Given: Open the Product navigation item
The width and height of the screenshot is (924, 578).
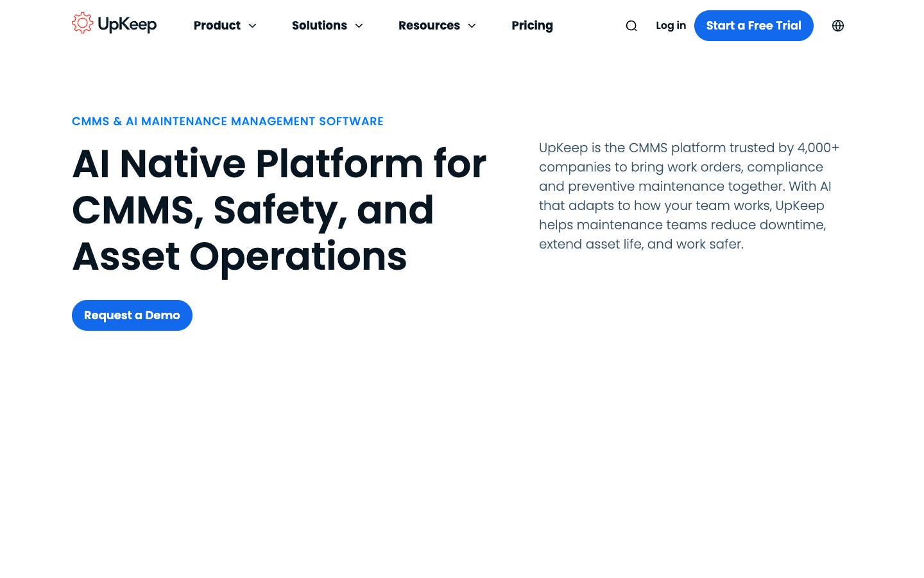Looking at the screenshot, I should tap(217, 26).
